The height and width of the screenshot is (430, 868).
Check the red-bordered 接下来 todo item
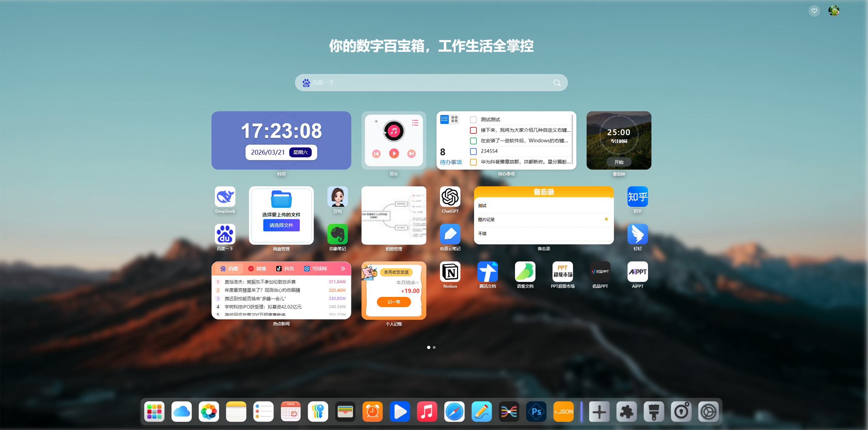473,130
